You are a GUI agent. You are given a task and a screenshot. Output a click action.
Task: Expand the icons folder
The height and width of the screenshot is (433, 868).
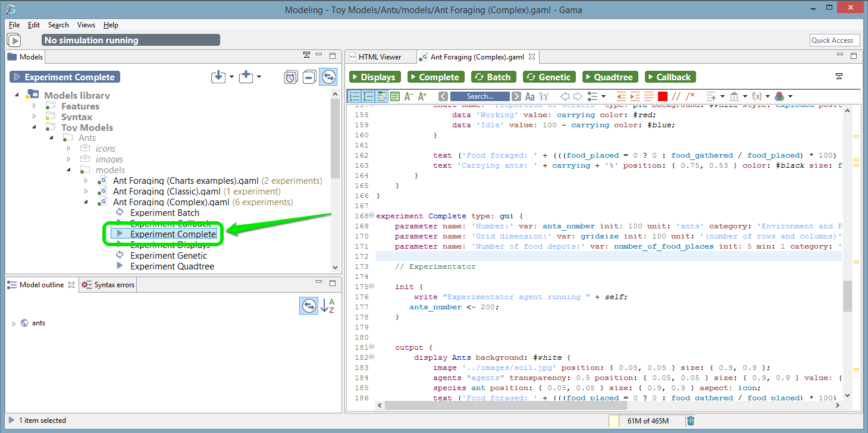[x=69, y=149]
